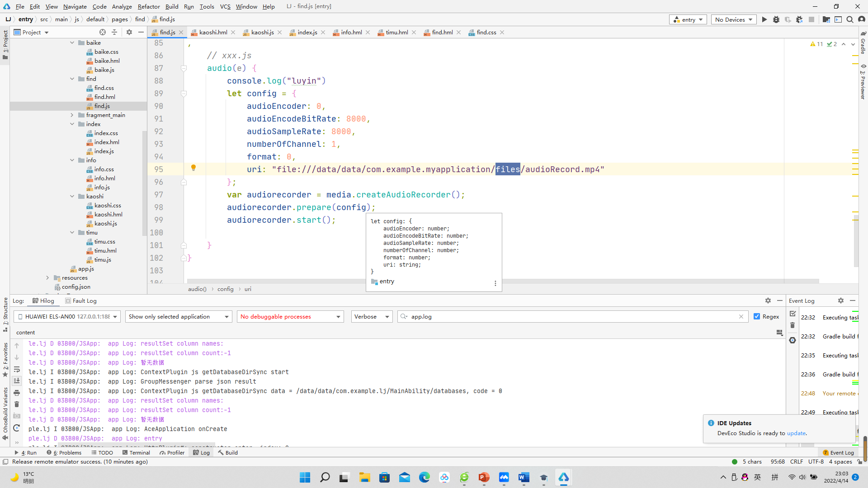This screenshot has height=488, width=868.
Task: Collapse all nodes in Project panel
Action: click(x=114, y=32)
